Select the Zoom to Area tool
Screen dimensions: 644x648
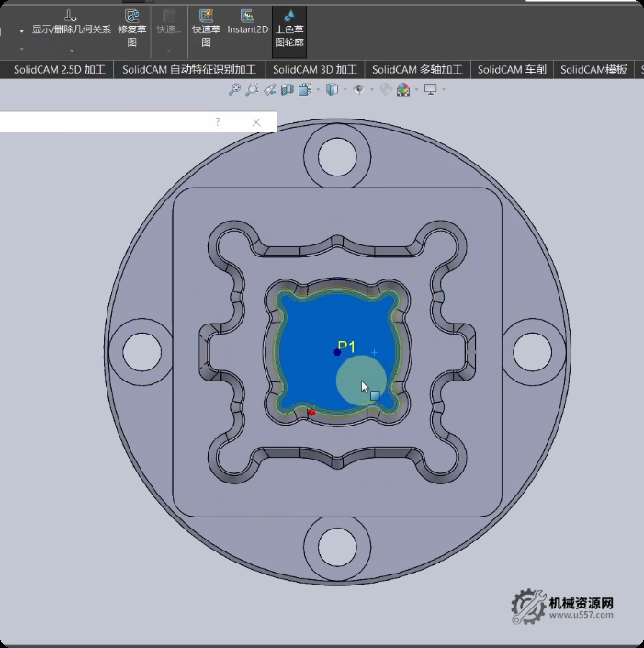pyautogui.click(x=252, y=89)
